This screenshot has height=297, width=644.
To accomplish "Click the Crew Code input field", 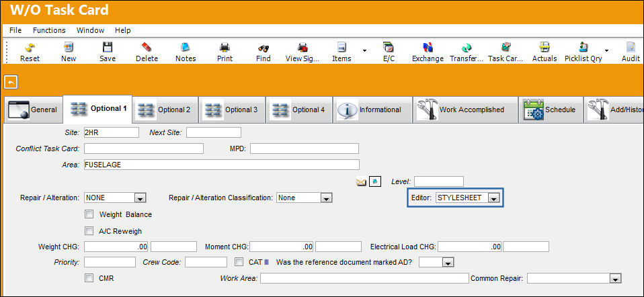I will [x=206, y=262].
